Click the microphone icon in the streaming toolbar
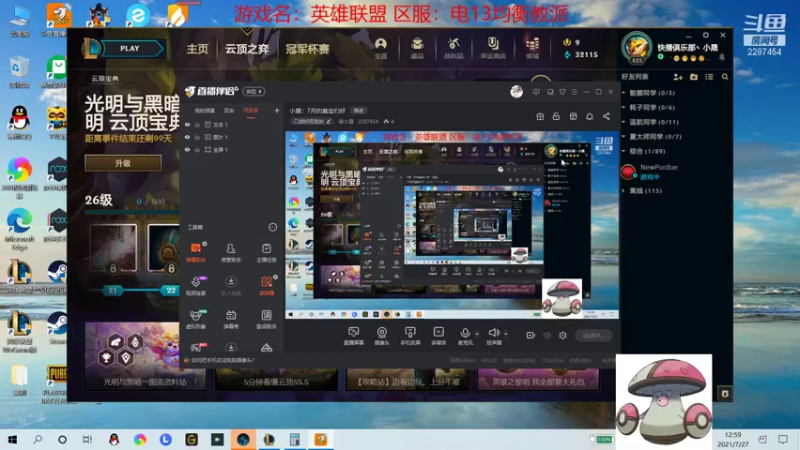This screenshot has height=450, width=800. click(x=465, y=333)
